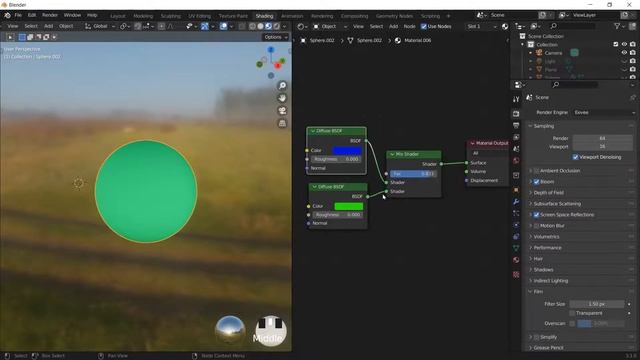
Task: Switch to the Modeling workspace tab
Action: click(143, 16)
